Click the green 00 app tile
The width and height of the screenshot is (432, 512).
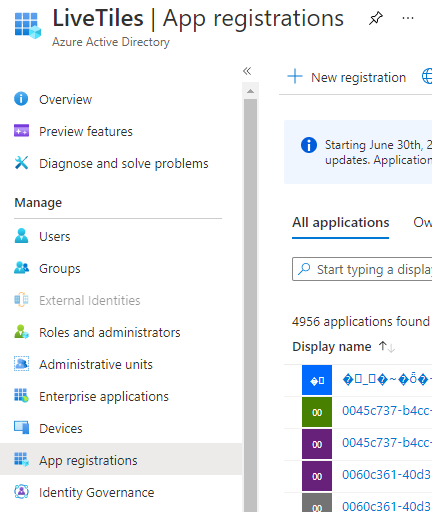pos(317,412)
